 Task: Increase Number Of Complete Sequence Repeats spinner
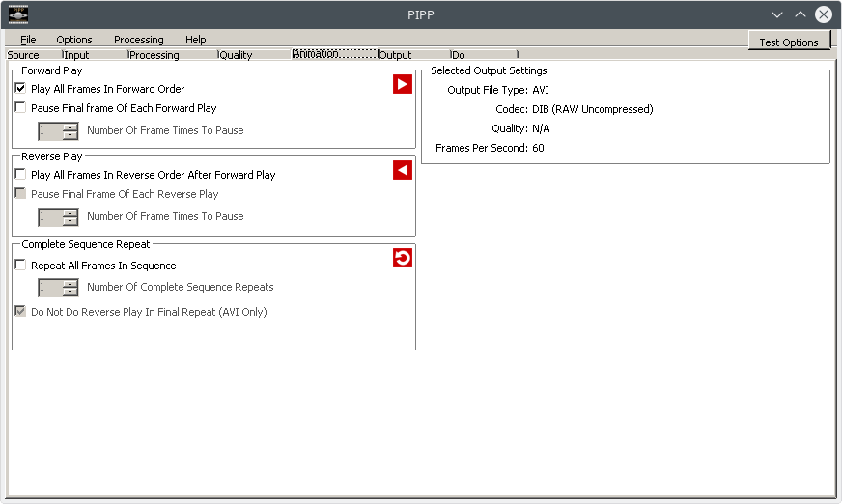(70, 284)
